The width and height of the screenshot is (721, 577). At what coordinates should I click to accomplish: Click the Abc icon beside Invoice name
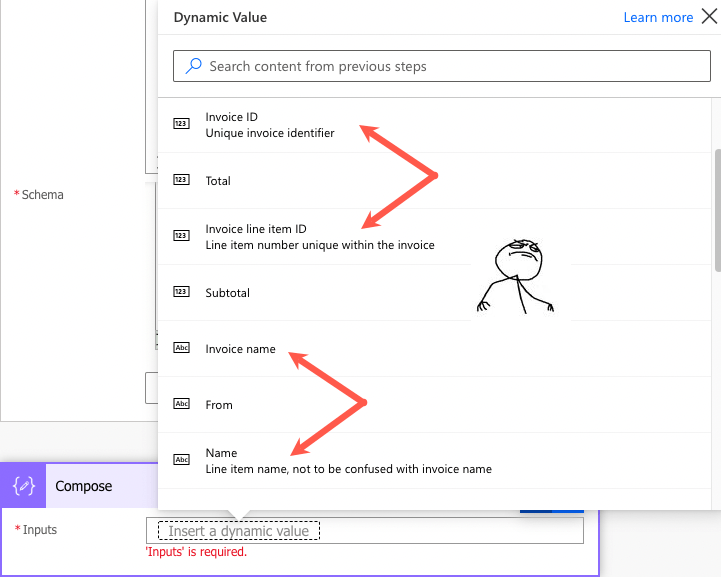[181, 348]
